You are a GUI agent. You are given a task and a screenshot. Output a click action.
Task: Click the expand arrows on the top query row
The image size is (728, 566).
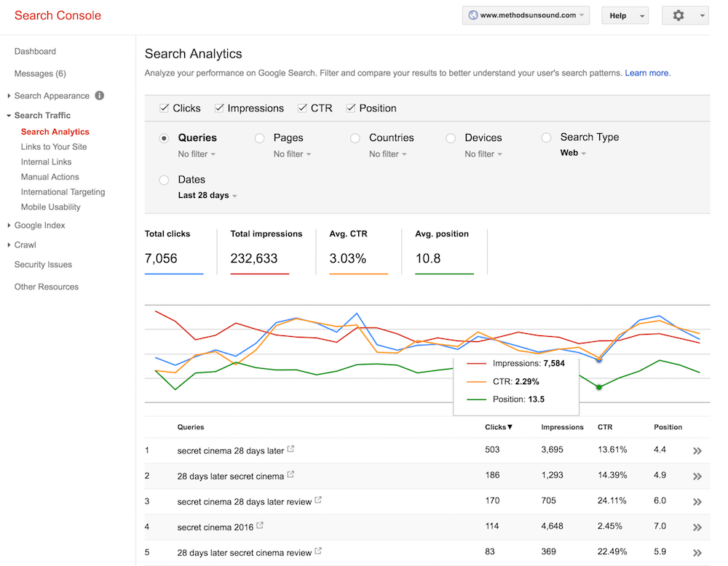tap(697, 450)
